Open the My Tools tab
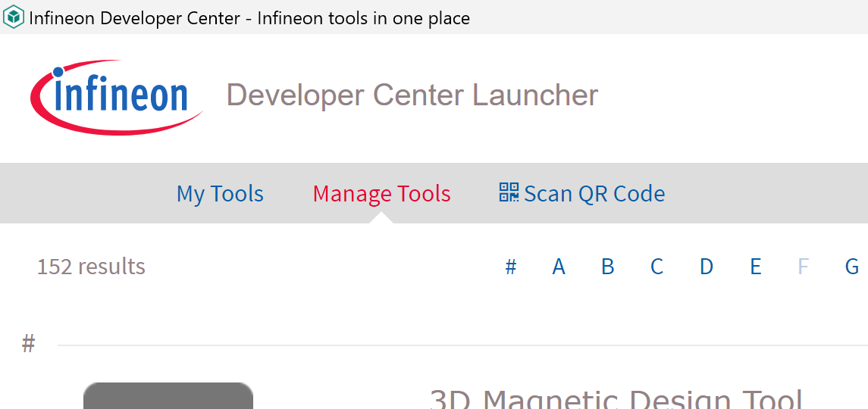Screen dimensions: 868x409 click(220, 194)
